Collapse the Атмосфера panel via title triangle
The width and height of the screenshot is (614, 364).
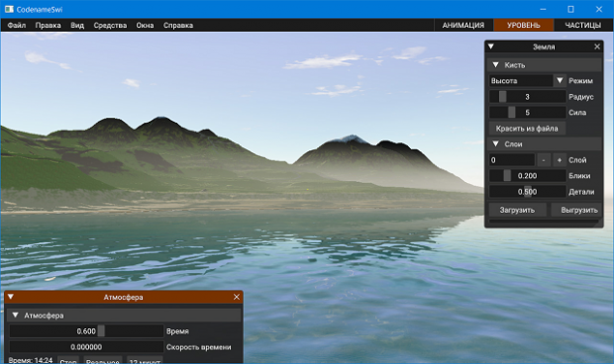click(x=11, y=297)
